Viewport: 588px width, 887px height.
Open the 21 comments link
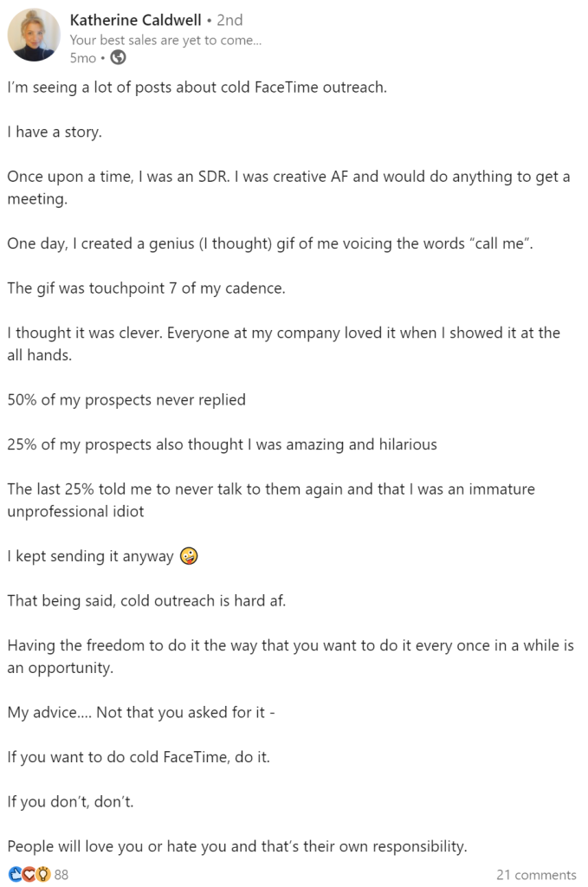click(536, 875)
